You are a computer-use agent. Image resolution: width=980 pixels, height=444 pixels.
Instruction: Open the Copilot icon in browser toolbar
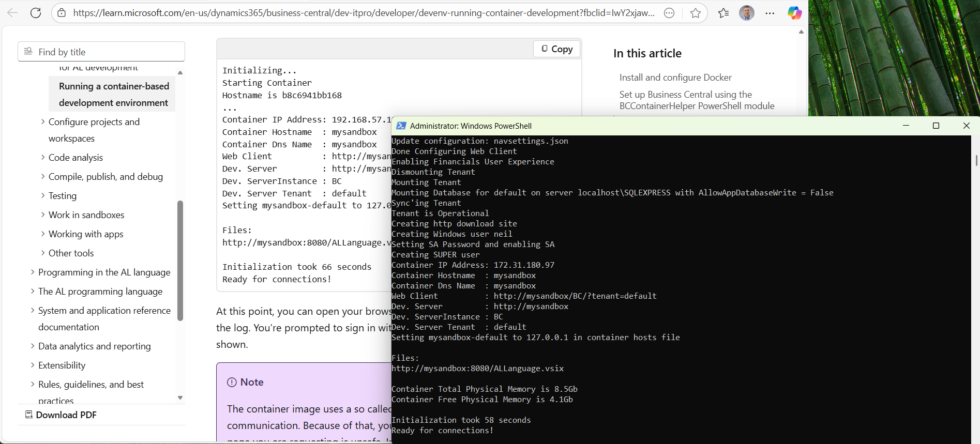[x=794, y=13]
